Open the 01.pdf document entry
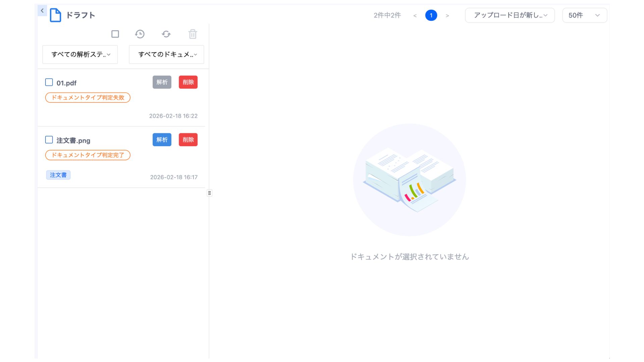 pyautogui.click(x=66, y=83)
